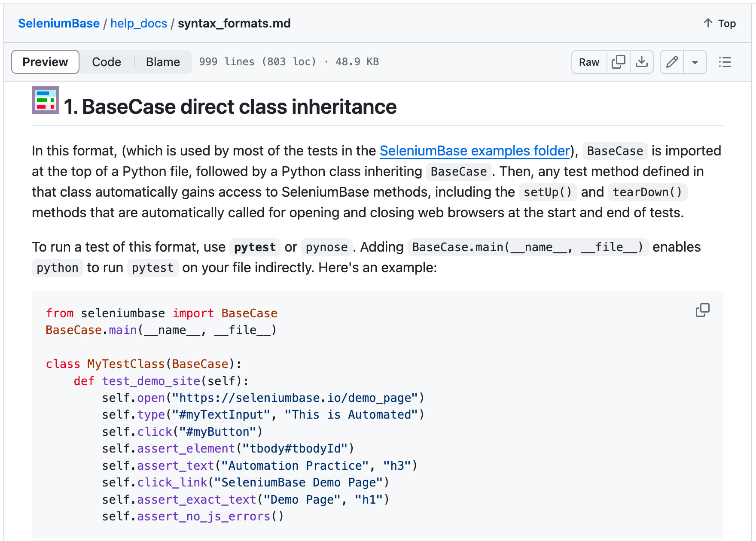Copy the Python code block
The image size is (756, 541).
coord(702,310)
